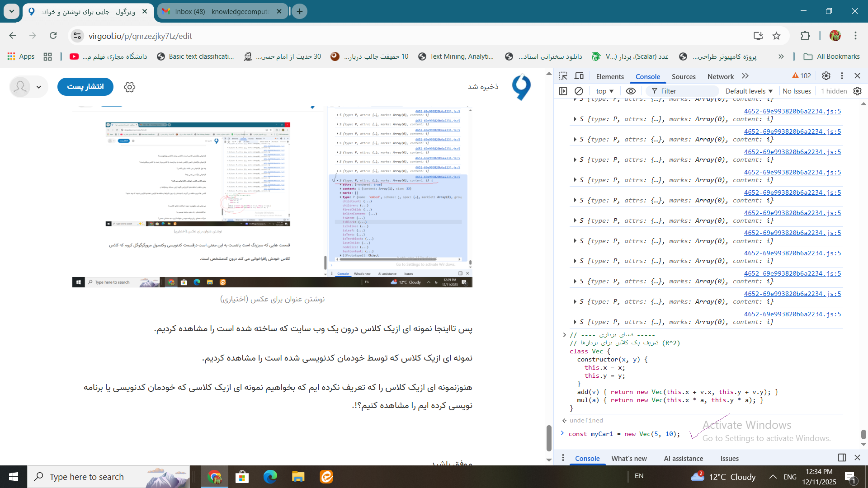Open the top JavaScript context dropdown
868x488 pixels.
(604, 91)
